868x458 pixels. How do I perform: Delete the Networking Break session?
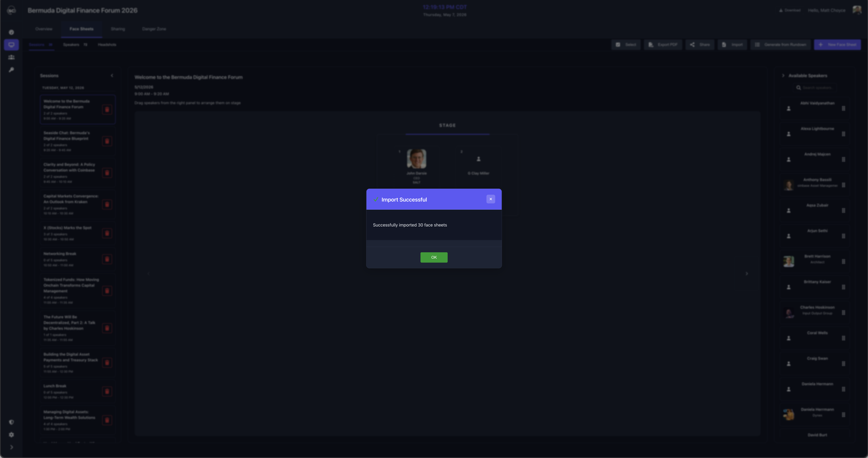(x=107, y=259)
